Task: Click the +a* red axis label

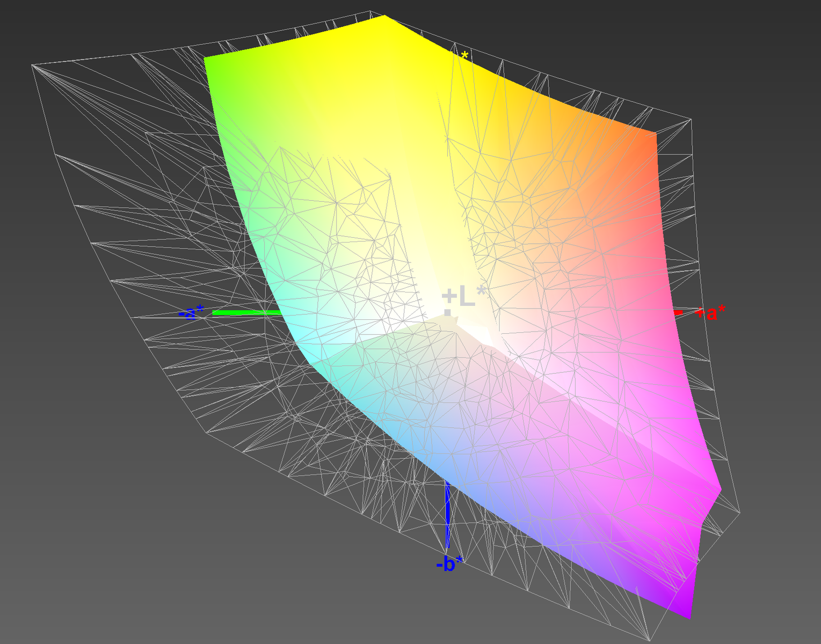Action: (x=710, y=312)
